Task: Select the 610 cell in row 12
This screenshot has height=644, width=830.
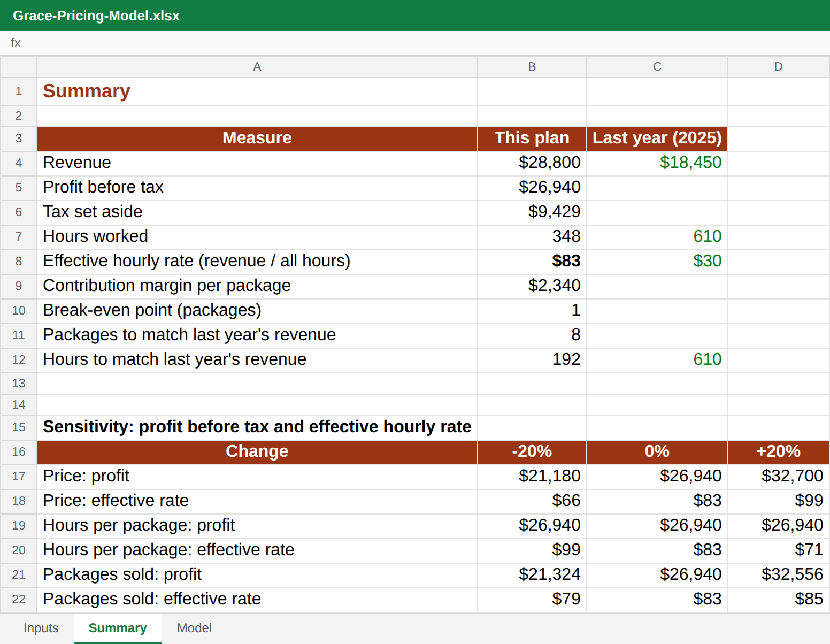Action: [x=657, y=360]
